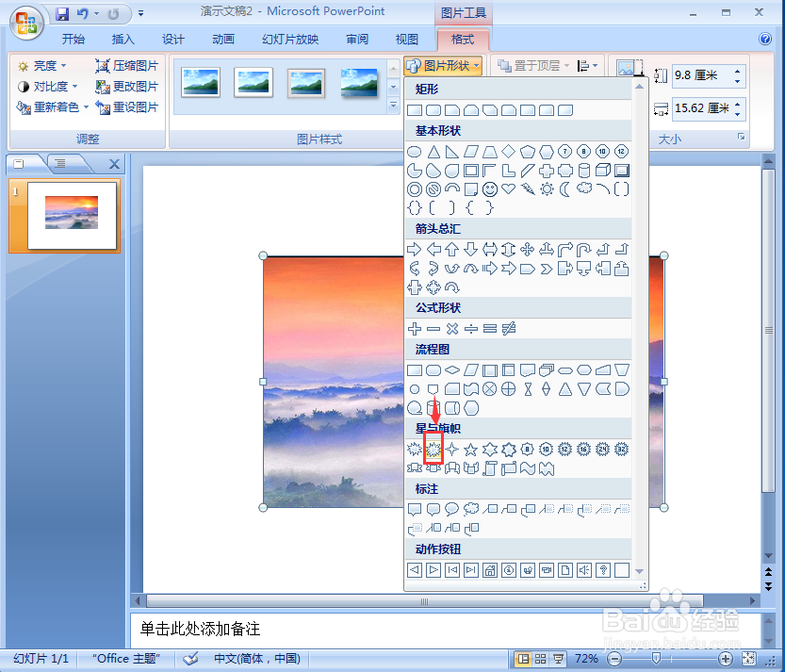Click the height field 9.8 厘米
785x672 pixels.
point(702,75)
